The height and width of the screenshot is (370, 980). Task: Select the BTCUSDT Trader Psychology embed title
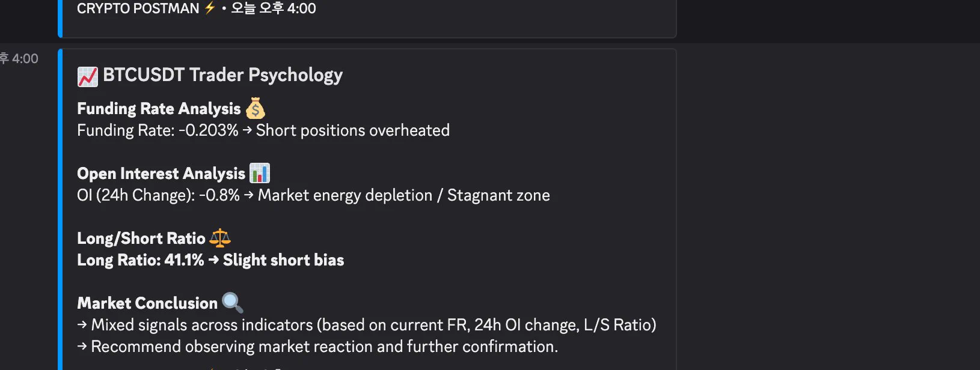(223, 75)
